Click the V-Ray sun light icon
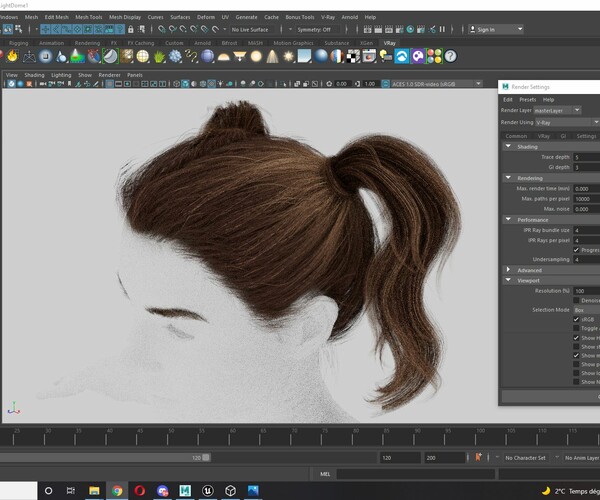 288,56
